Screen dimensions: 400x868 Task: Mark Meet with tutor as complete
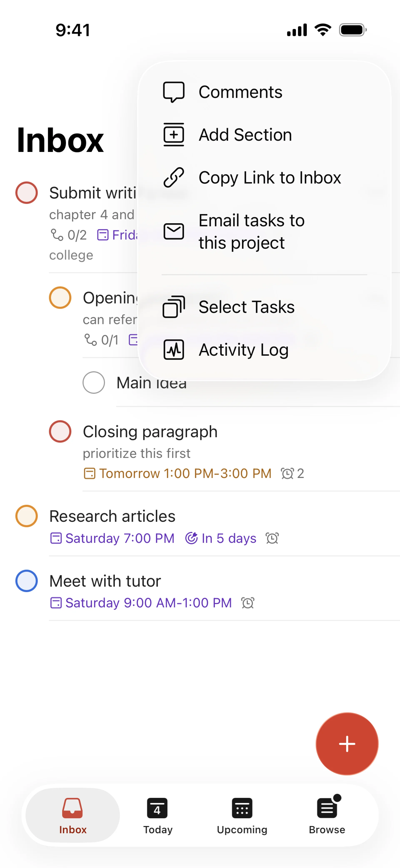point(27,581)
